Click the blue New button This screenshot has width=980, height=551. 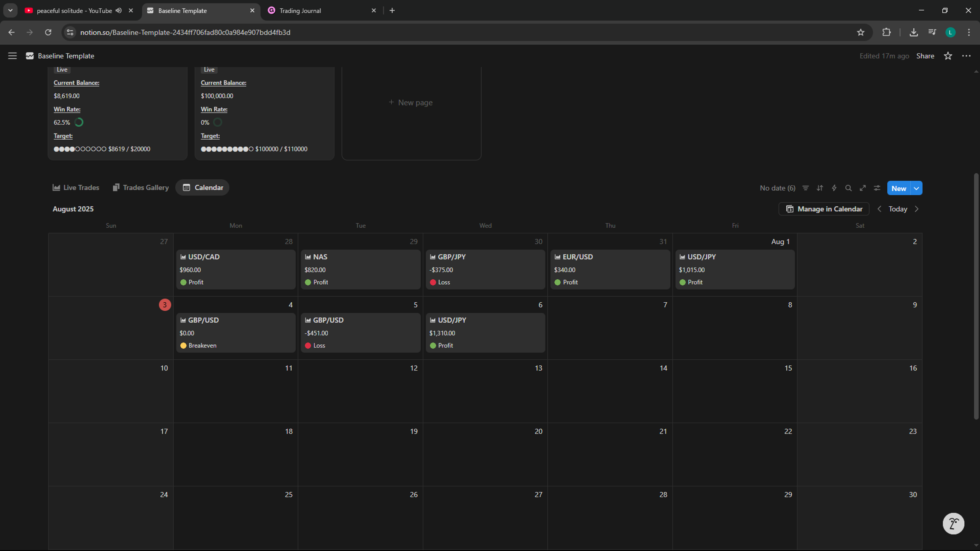tap(898, 188)
